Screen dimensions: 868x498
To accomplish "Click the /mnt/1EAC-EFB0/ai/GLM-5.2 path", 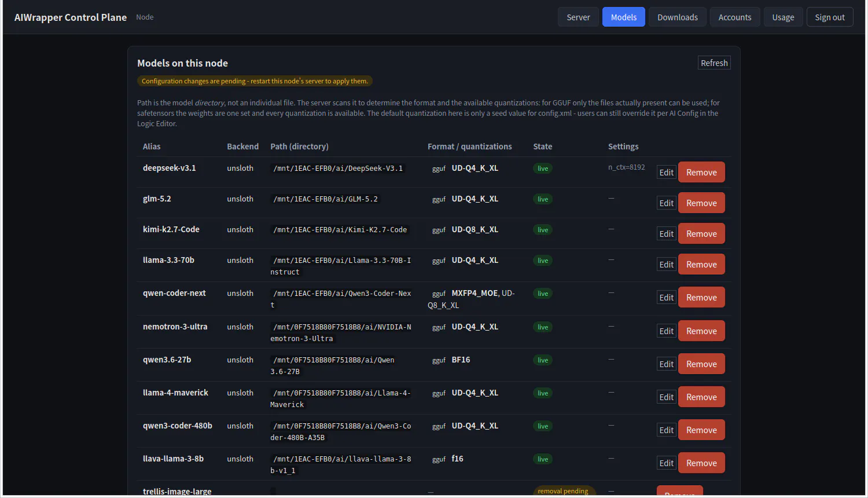I will point(325,199).
